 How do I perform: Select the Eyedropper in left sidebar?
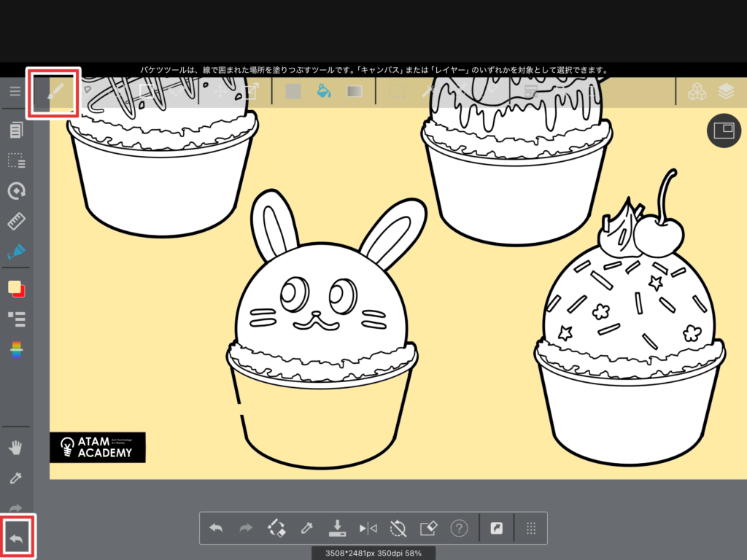(16, 478)
